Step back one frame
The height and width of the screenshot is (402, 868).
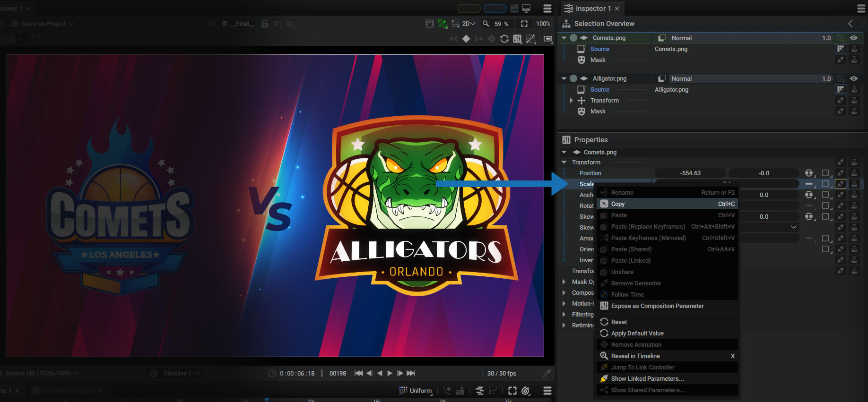369,373
